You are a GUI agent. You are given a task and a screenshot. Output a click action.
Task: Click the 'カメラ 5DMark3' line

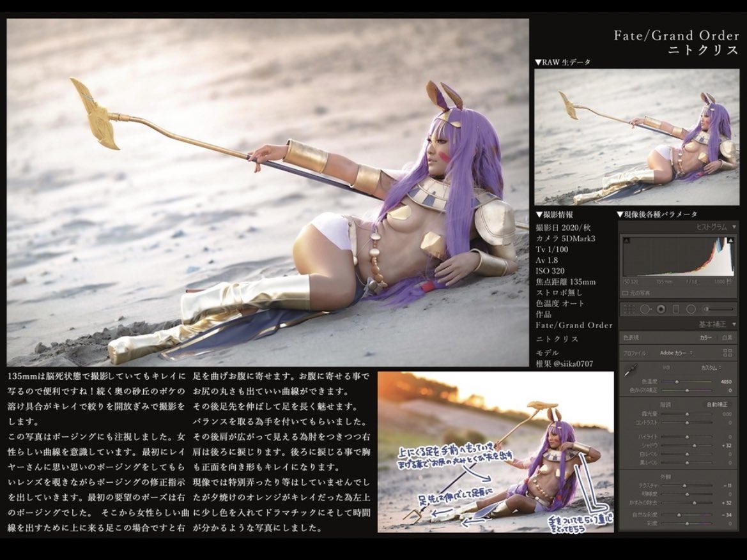point(566,239)
